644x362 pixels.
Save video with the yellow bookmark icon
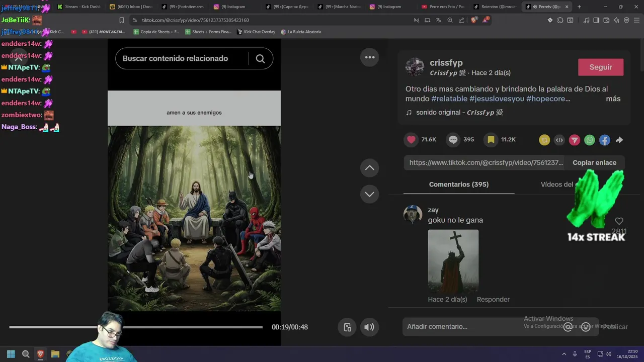coord(491,140)
